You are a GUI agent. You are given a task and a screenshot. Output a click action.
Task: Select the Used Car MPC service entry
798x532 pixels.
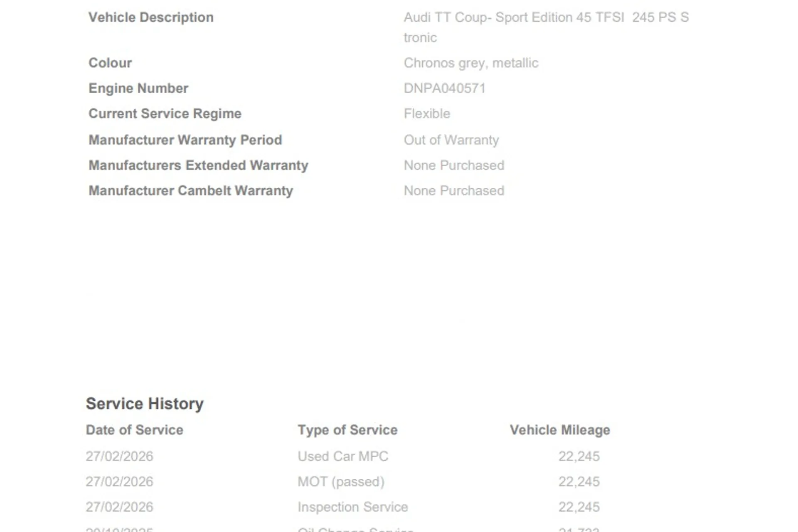tap(342, 456)
